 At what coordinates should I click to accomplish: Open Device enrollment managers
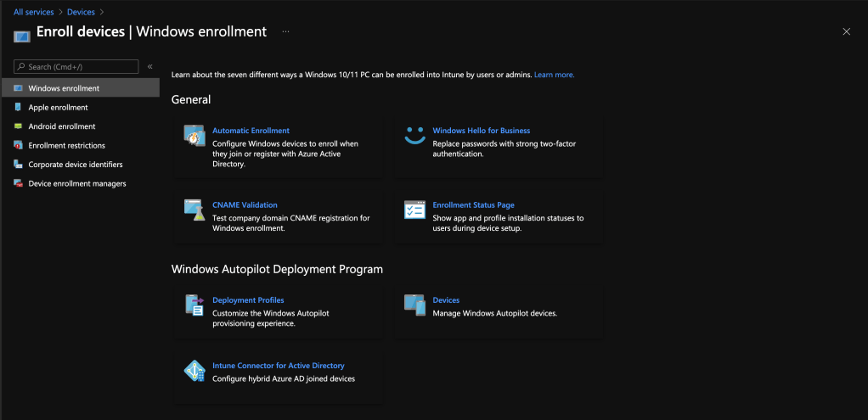(76, 183)
